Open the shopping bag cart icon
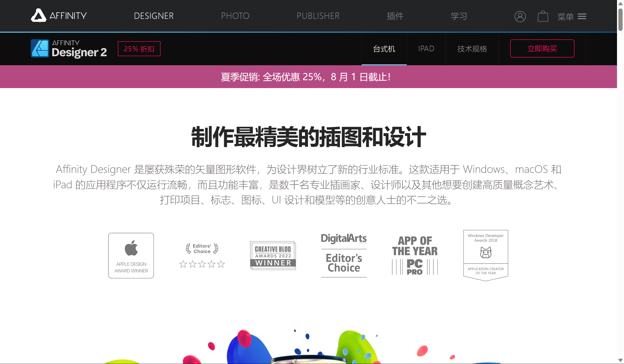 [543, 17]
